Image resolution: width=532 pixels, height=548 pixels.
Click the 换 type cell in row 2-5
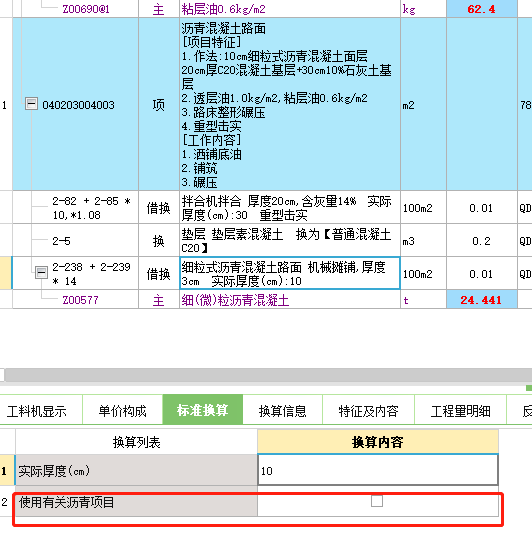tap(159, 241)
